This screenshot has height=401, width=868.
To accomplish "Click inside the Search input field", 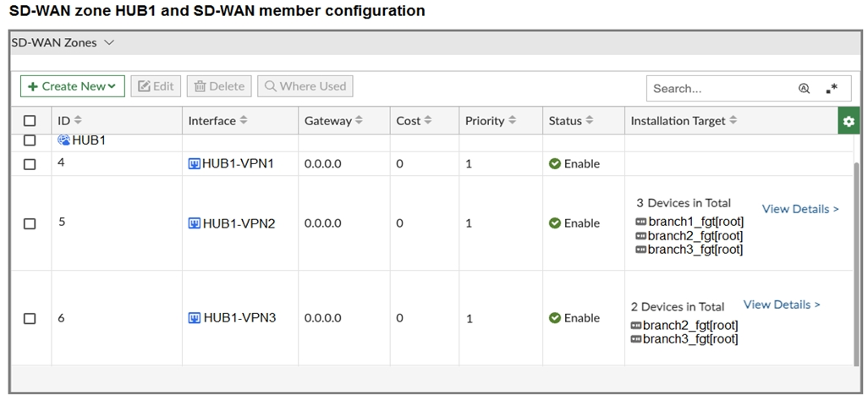I will [719, 89].
